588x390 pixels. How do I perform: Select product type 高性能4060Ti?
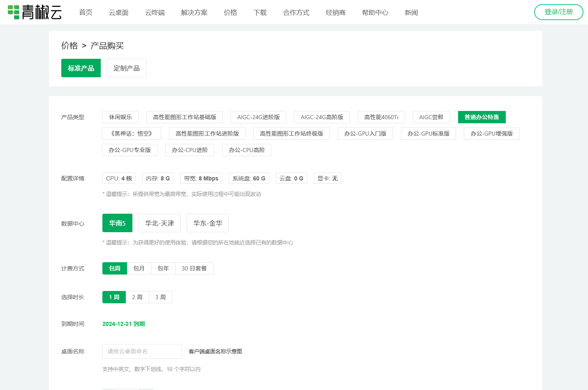(x=381, y=117)
